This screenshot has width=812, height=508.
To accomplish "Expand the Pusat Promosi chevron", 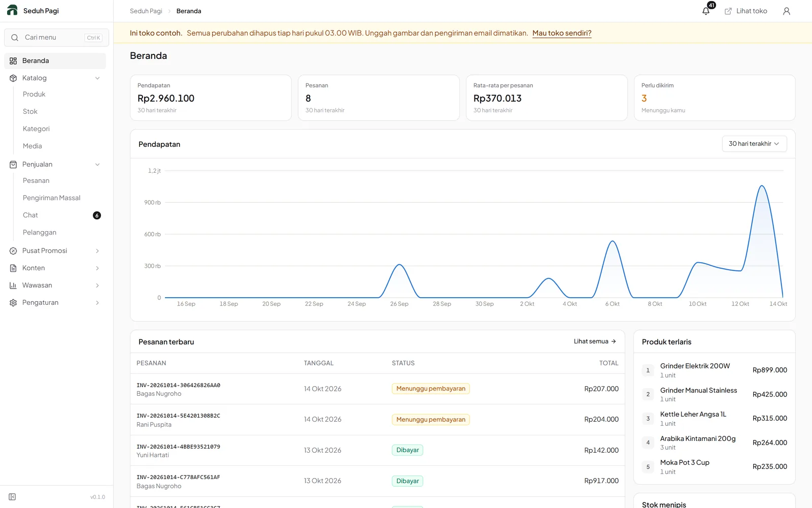I will pos(97,251).
